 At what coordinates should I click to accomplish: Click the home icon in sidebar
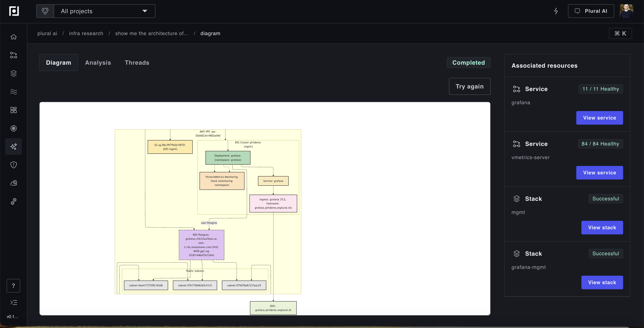tap(13, 37)
